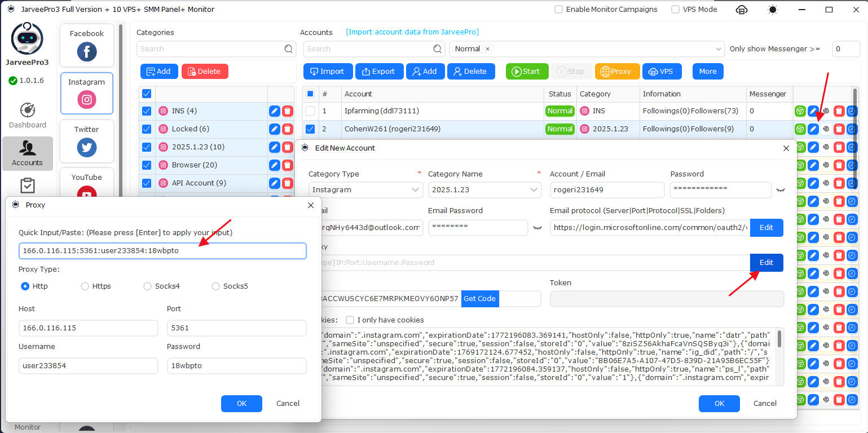This screenshot has height=433, width=868.
Task: Click the orange Proxy toolbar button
Action: coord(617,72)
